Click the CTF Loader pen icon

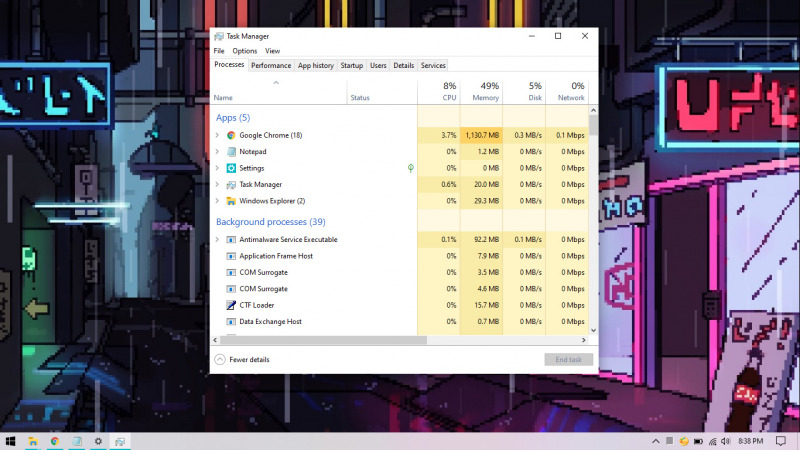click(231, 305)
